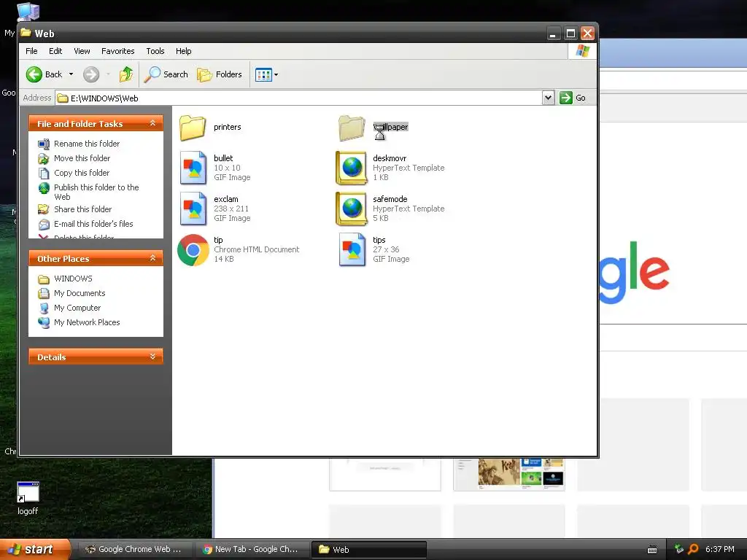Click the green Back arrow icon

click(34, 74)
